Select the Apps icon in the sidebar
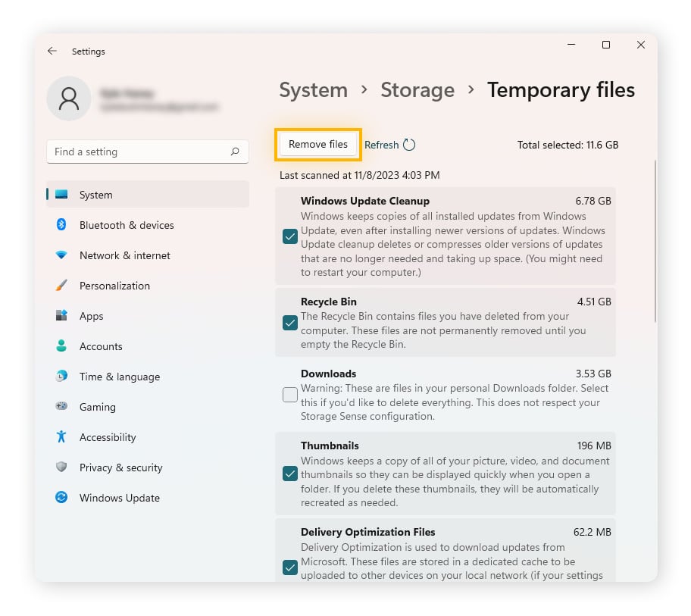 pos(61,316)
